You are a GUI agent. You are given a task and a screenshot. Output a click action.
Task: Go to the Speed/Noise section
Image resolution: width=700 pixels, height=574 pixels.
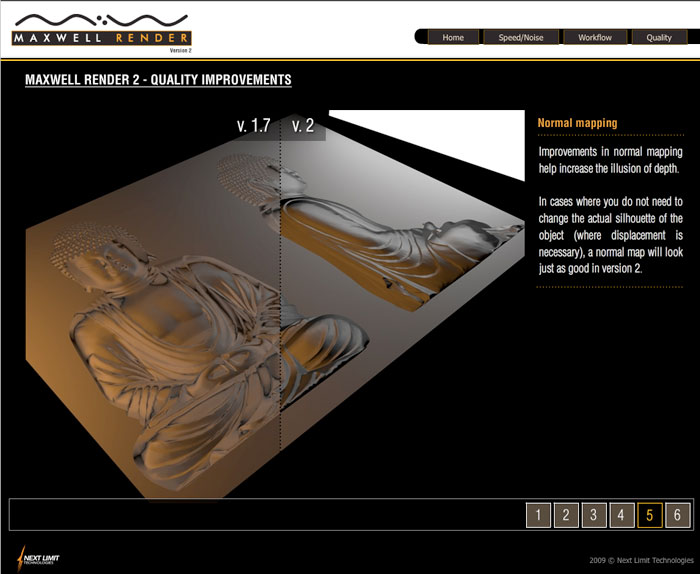(x=521, y=37)
